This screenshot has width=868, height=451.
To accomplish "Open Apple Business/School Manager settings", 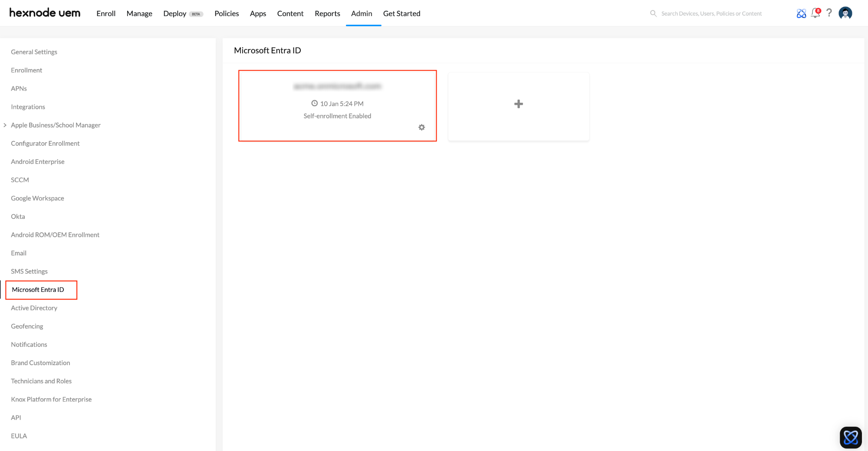I will coord(56,125).
